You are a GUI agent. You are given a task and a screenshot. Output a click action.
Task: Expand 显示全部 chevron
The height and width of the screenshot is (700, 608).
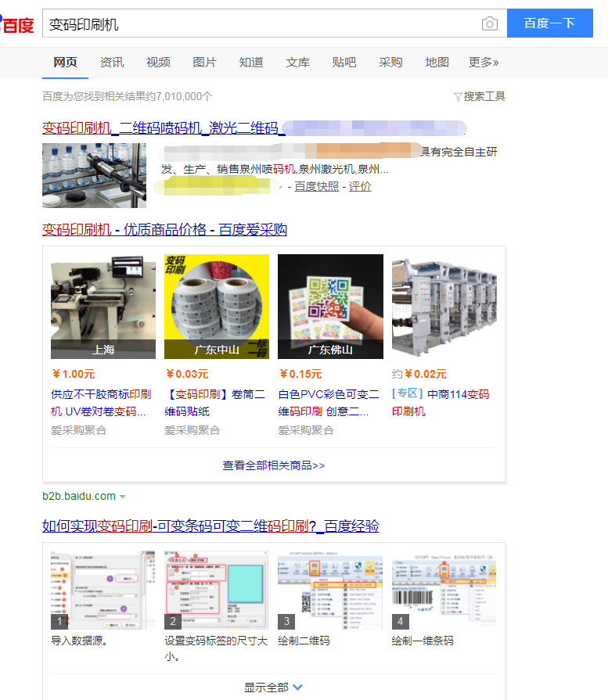coord(297,687)
